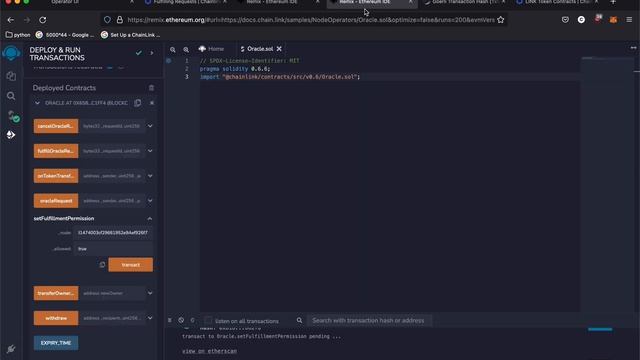The width and height of the screenshot is (640, 360).
Task: Open the 5000*44 Google bookmark
Action: [x=65, y=35]
